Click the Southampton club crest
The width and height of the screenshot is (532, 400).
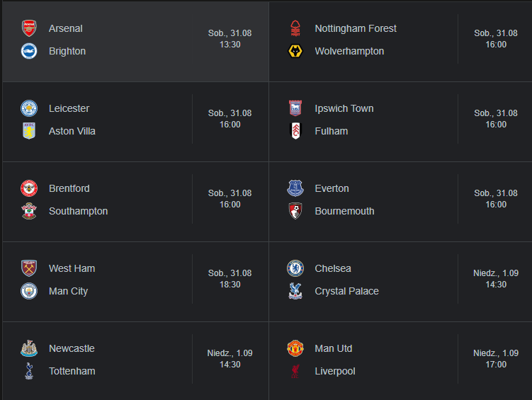29,211
